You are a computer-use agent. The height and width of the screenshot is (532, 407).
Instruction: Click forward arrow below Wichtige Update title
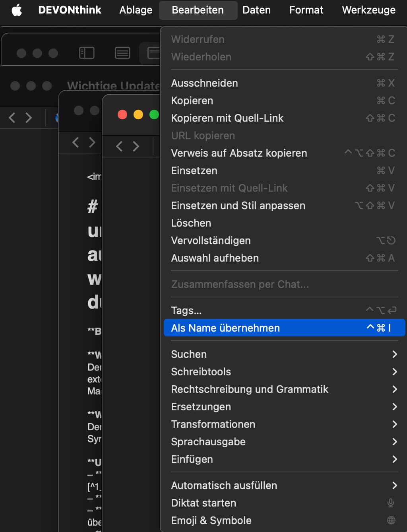pyautogui.click(x=29, y=118)
